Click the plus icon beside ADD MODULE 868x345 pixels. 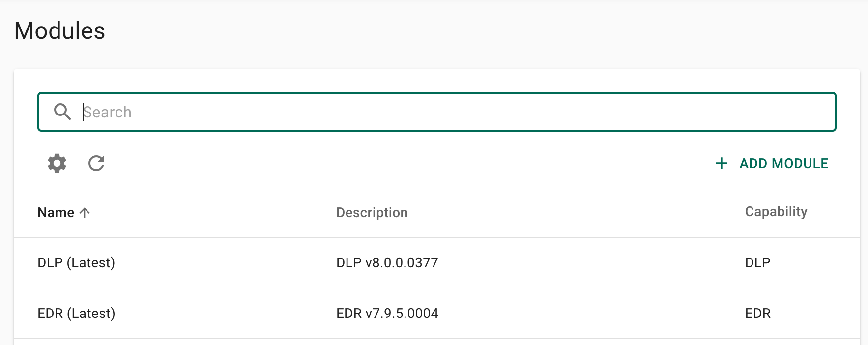pos(721,163)
